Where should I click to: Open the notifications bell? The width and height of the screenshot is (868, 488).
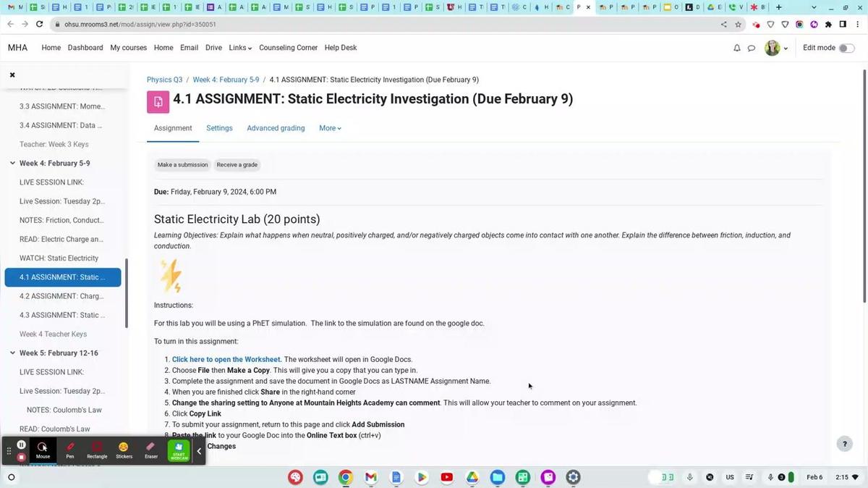click(x=736, y=48)
